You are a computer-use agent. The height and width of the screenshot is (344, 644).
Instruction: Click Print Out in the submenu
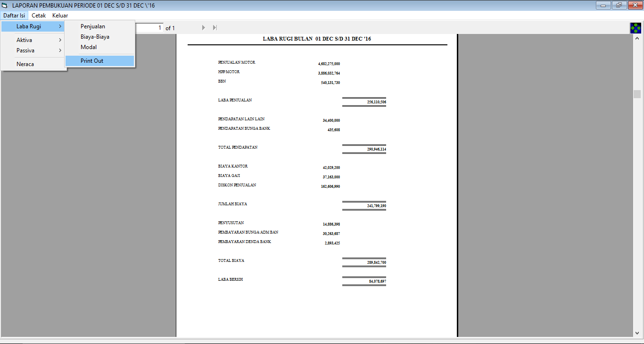pos(92,61)
